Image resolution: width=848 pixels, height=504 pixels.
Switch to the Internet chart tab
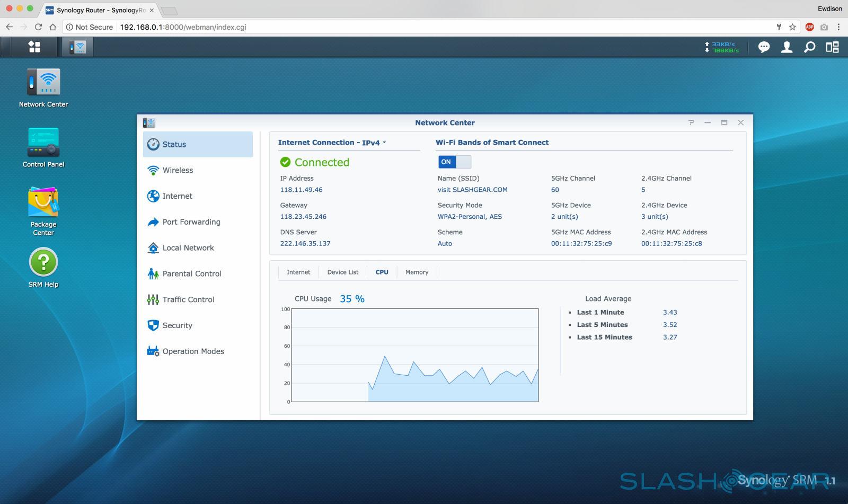(x=298, y=272)
